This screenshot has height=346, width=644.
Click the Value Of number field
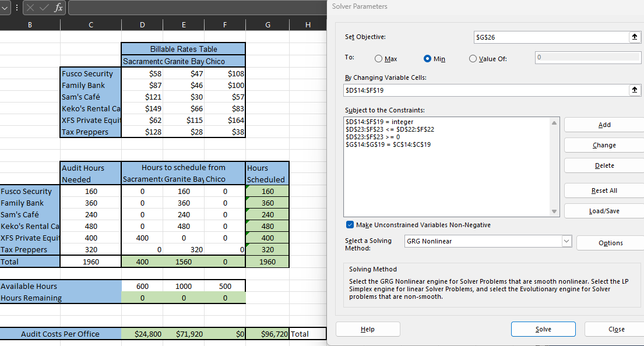pyautogui.click(x=587, y=58)
